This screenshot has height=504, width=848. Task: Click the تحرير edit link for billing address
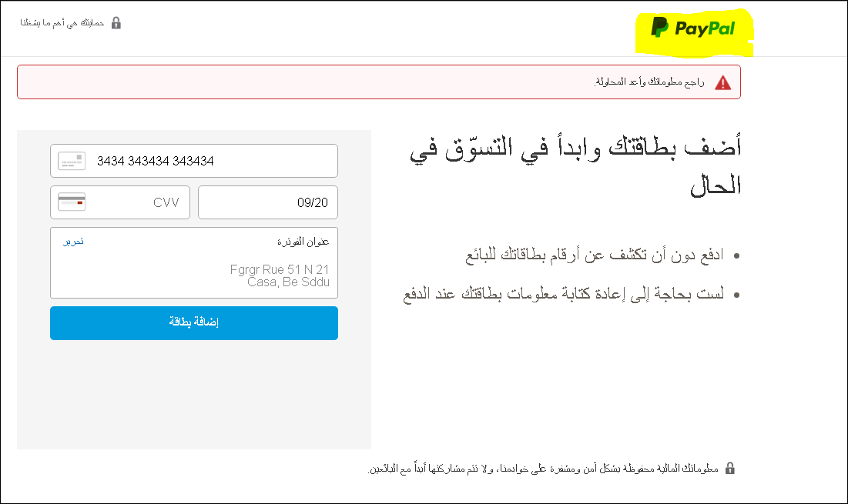[x=73, y=242]
